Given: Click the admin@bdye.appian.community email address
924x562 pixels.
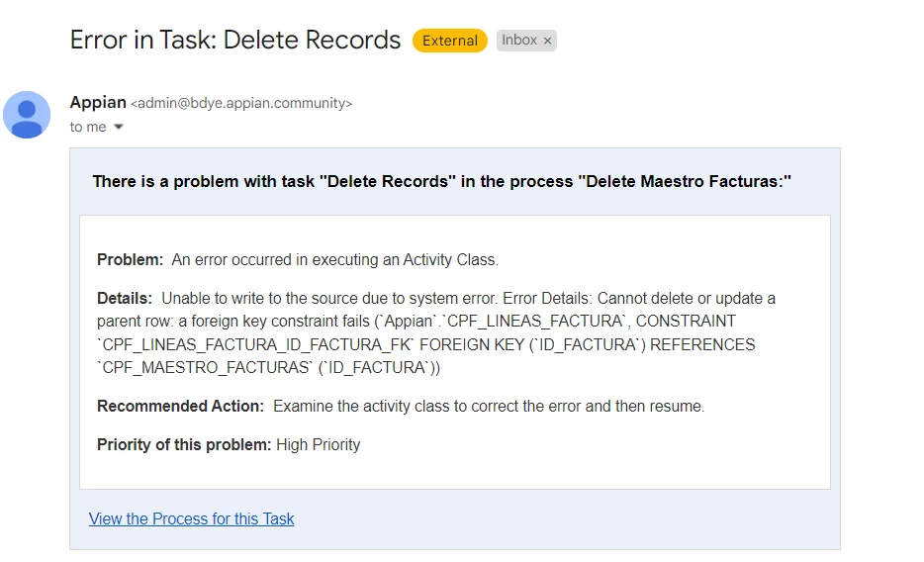Looking at the screenshot, I should click(x=241, y=103).
